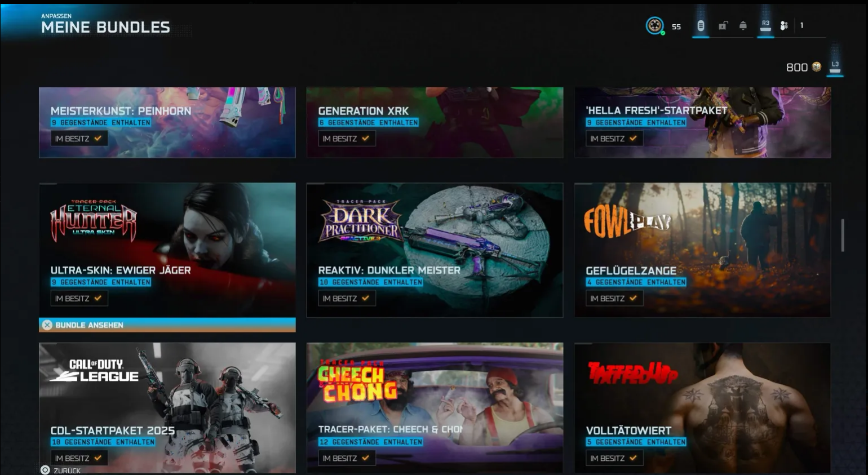Click the 'Im Besitz' badge on Meisterkunst: Peinhorn
868x475 pixels.
[79, 139]
